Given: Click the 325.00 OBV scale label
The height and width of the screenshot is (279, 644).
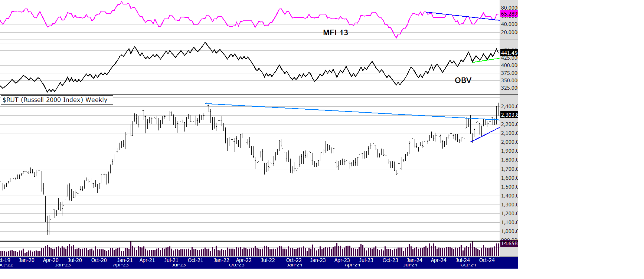Looking at the screenshot, I should coord(509,88).
